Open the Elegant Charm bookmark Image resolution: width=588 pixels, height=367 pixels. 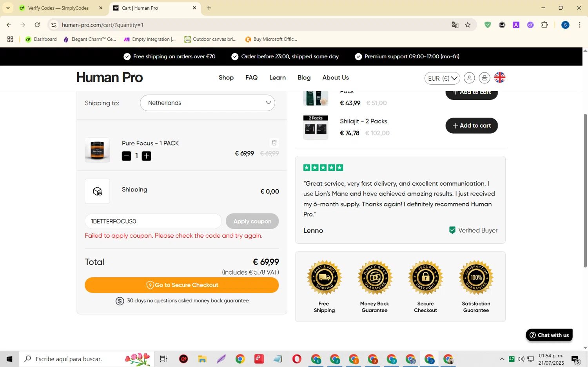click(x=90, y=39)
